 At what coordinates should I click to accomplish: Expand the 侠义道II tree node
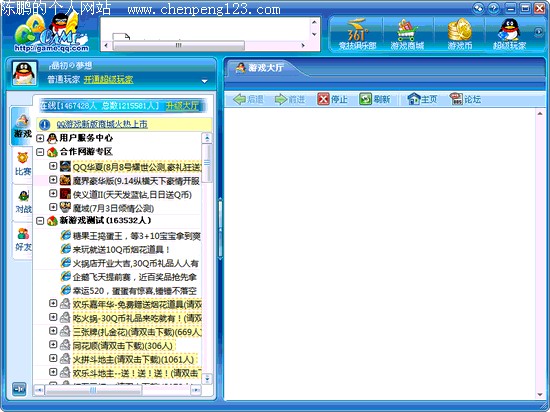[53, 193]
